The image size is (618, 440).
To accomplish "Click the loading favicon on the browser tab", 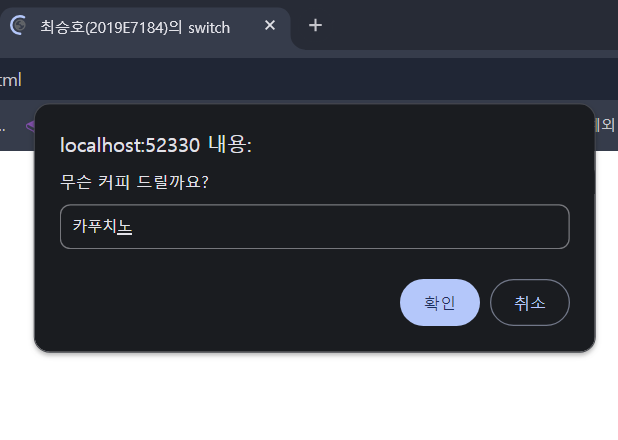I will tap(18, 25).
